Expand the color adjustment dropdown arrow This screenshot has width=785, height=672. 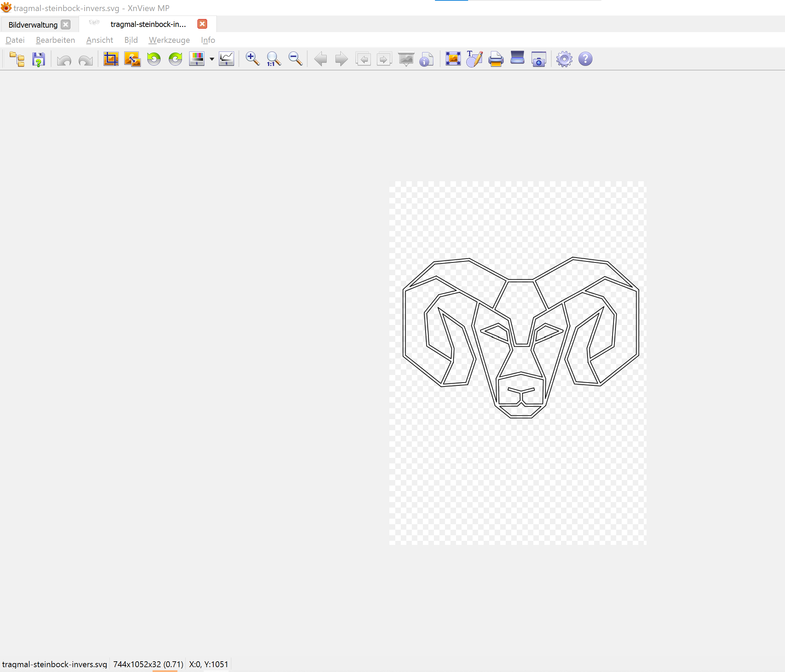pos(212,59)
